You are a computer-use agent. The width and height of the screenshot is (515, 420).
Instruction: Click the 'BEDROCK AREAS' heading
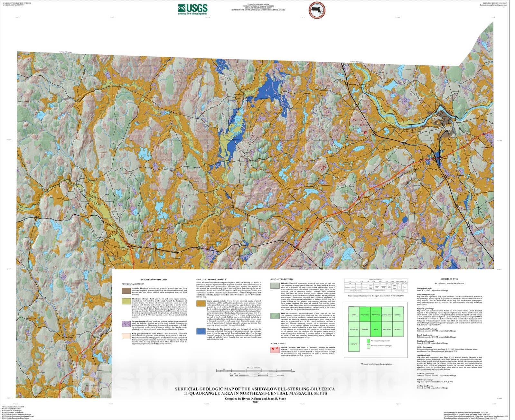[x=277, y=343]
